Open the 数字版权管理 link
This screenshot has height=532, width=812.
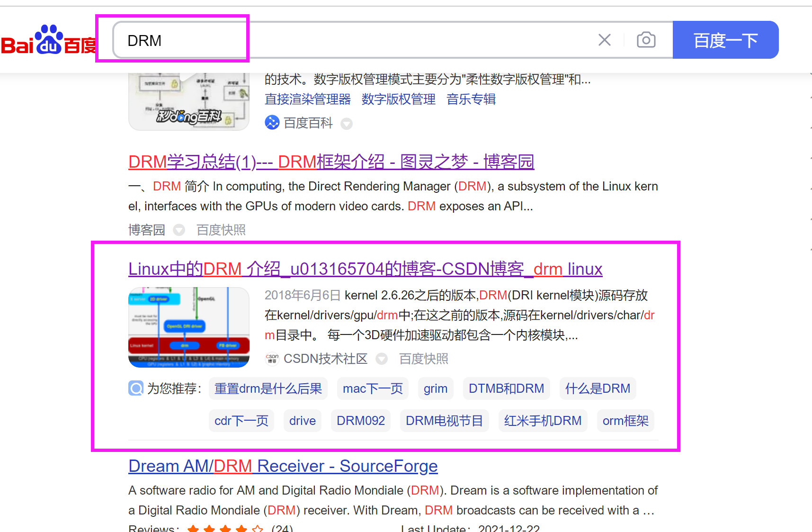point(399,99)
